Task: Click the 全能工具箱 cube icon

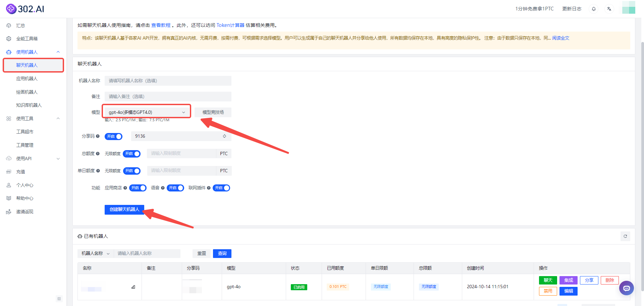Action: pos(9,39)
